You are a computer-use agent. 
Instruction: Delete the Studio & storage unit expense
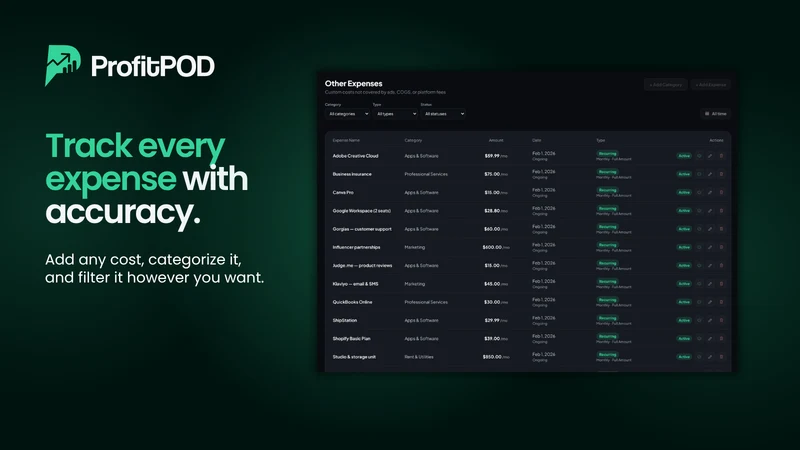pyautogui.click(x=721, y=357)
